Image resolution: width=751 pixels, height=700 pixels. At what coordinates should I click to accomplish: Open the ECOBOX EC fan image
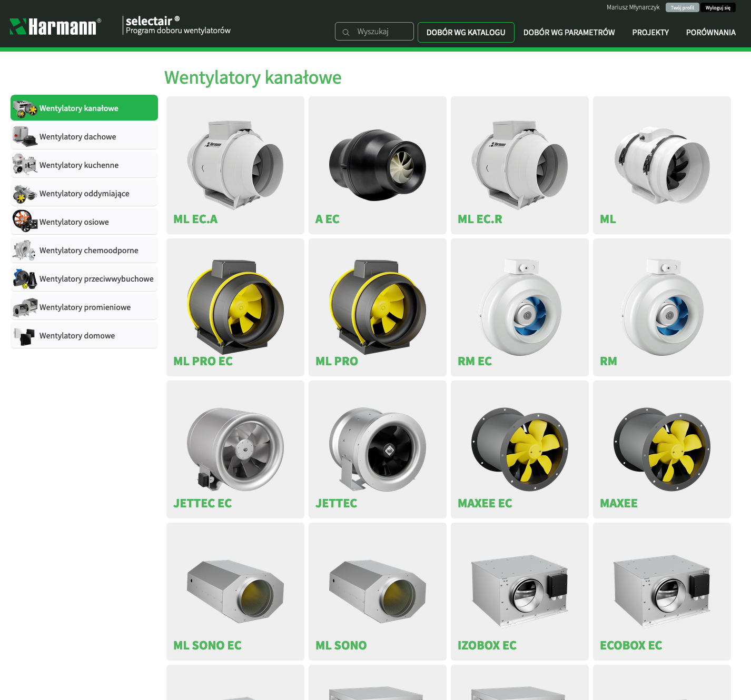[662, 591]
